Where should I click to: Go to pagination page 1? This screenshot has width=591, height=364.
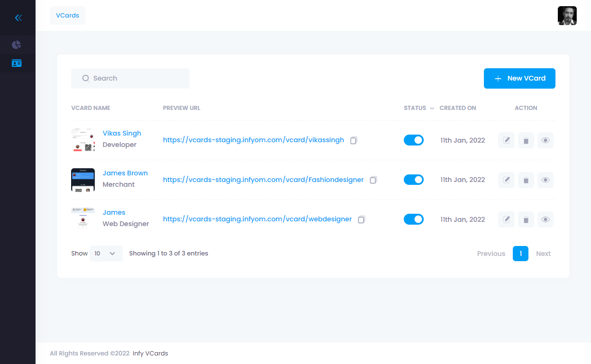520,254
